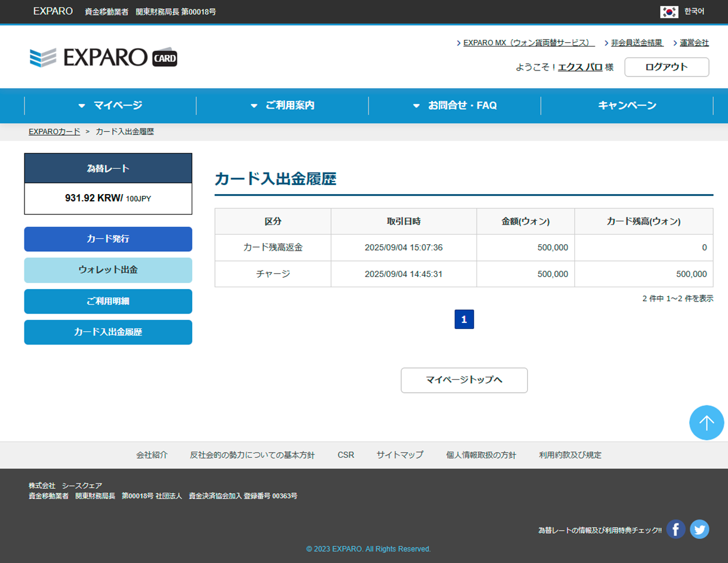This screenshot has width=728, height=563.
Task: Click カード入出金履歴 in the sidebar
Action: tap(108, 333)
